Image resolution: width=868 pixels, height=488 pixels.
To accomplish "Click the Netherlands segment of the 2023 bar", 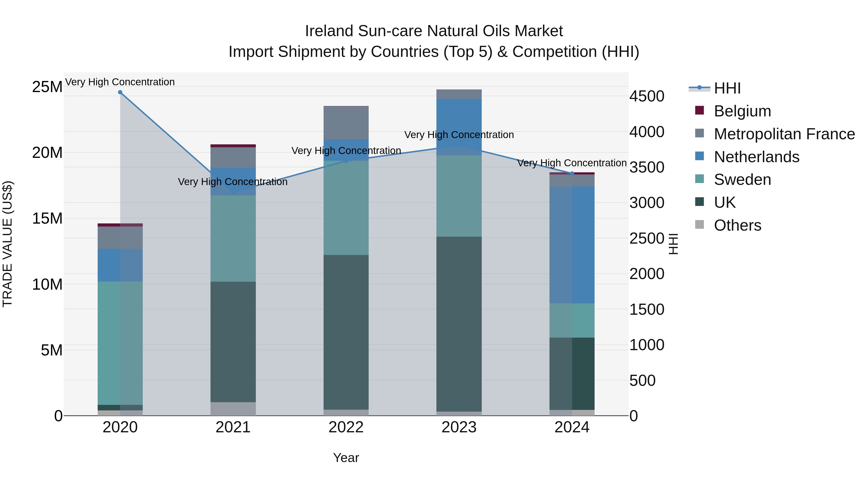I will 459,127.
